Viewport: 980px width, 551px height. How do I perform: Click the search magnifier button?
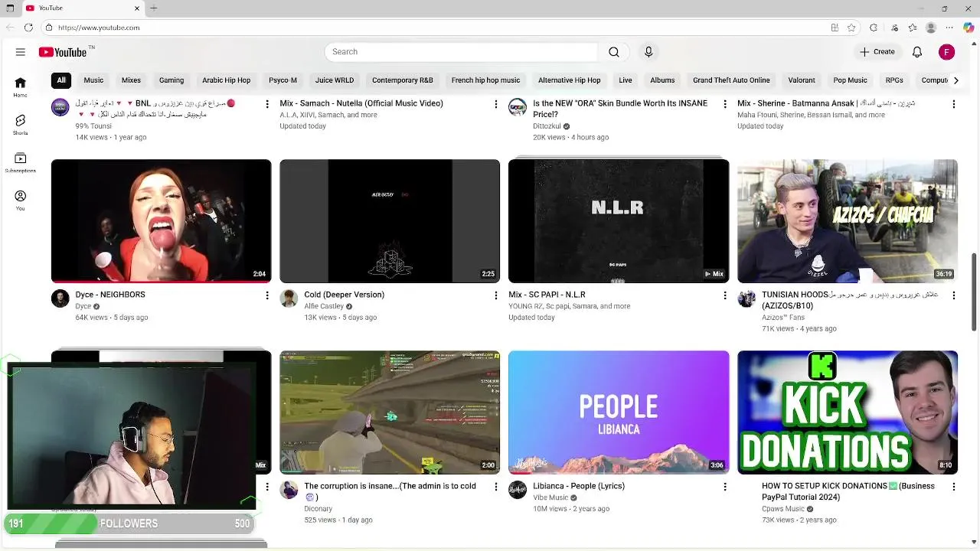(x=614, y=52)
